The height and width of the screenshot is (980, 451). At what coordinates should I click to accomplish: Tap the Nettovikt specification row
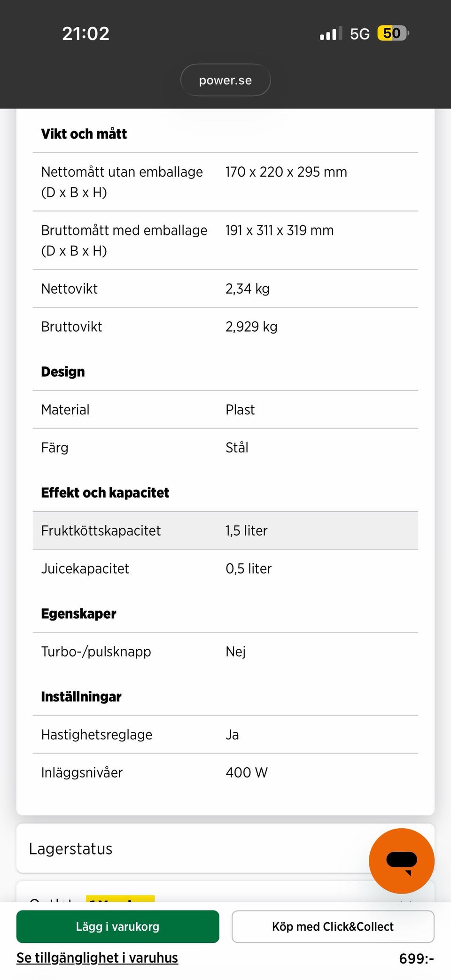coord(225,288)
